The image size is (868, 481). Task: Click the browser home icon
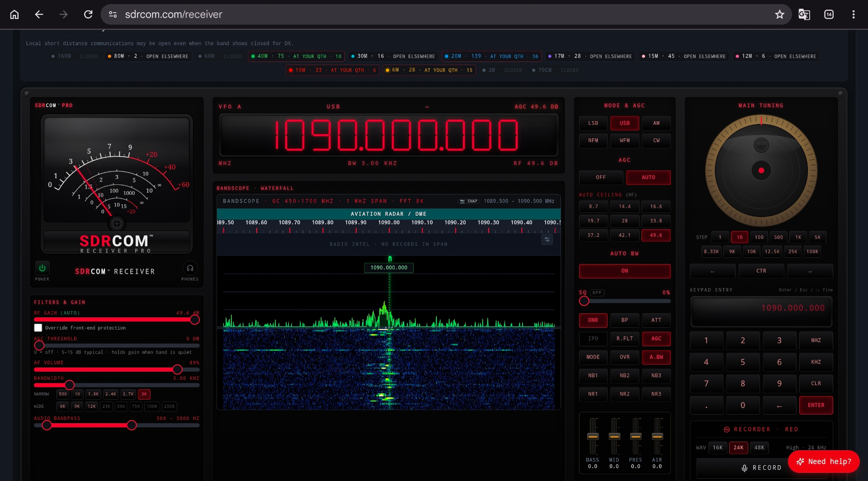[14, 14]
